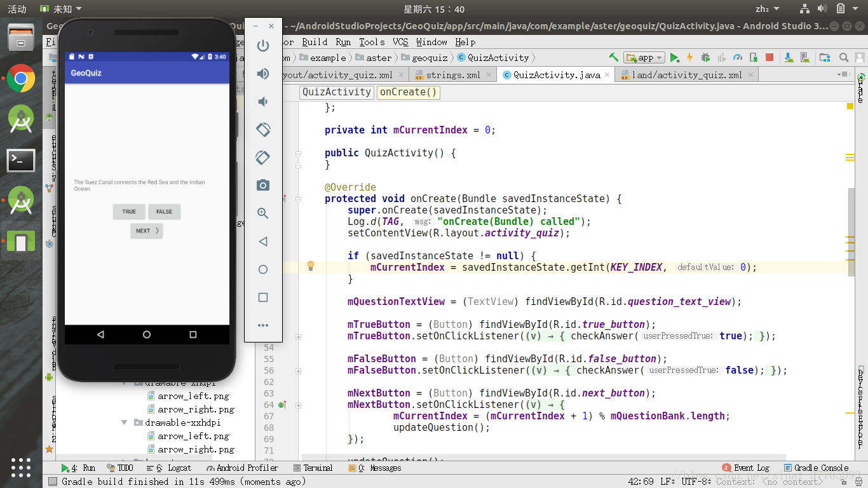The width and height of the screenshot is (868, 488).
Task: Click emulator sidebar Home circle icon
Action: click(263, 269)
